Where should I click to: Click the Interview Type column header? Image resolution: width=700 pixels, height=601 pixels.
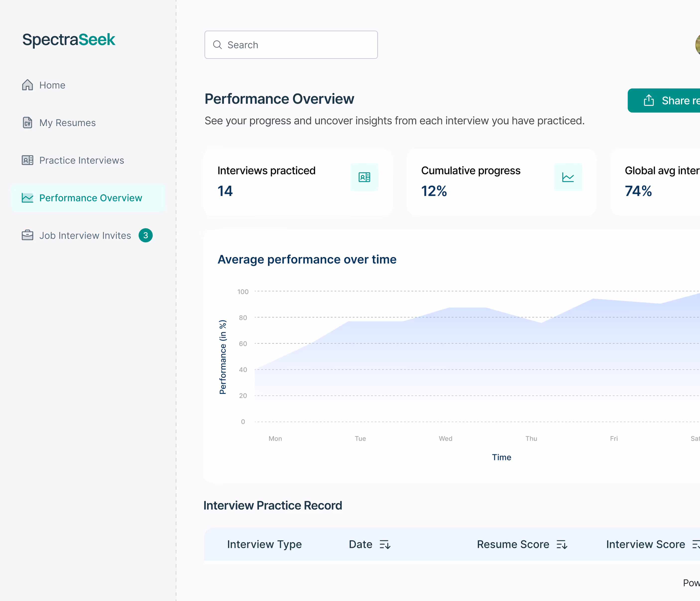coord(264,544)
